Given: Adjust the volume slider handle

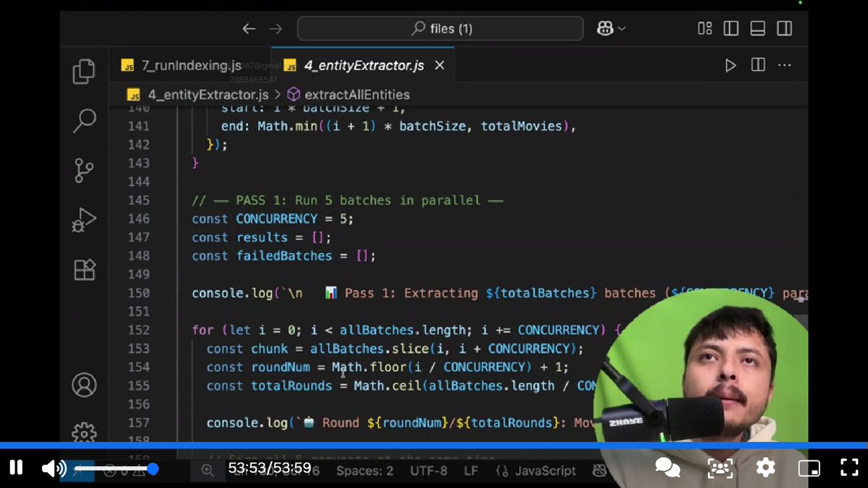Looking at the screenshot, I should coord(153,468).
